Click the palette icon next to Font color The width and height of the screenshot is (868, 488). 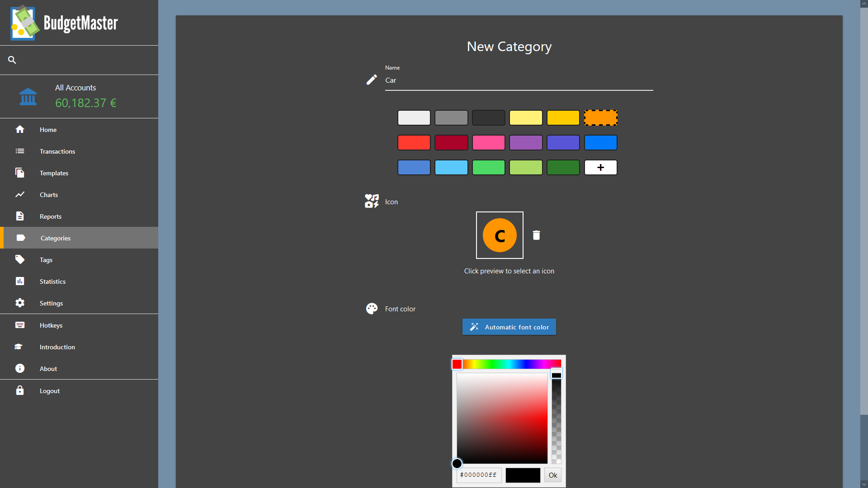pyautogui.click(x=372, y=309)
